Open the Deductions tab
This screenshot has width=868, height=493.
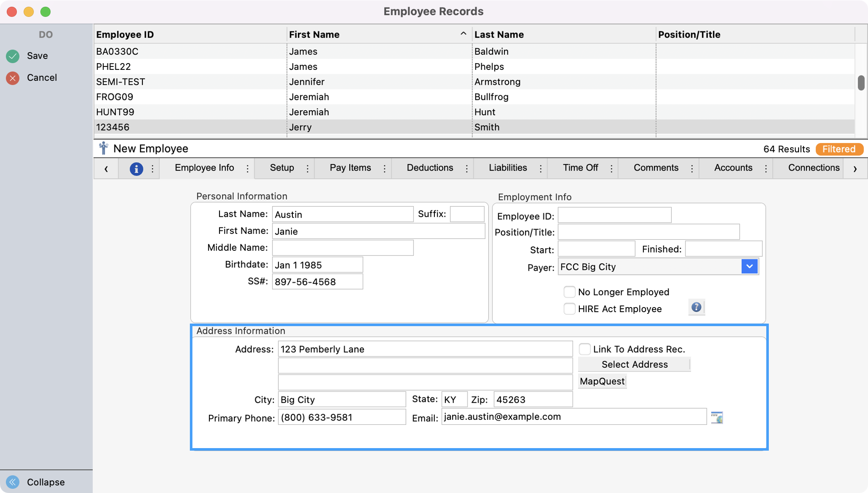[x=430, y=168]
